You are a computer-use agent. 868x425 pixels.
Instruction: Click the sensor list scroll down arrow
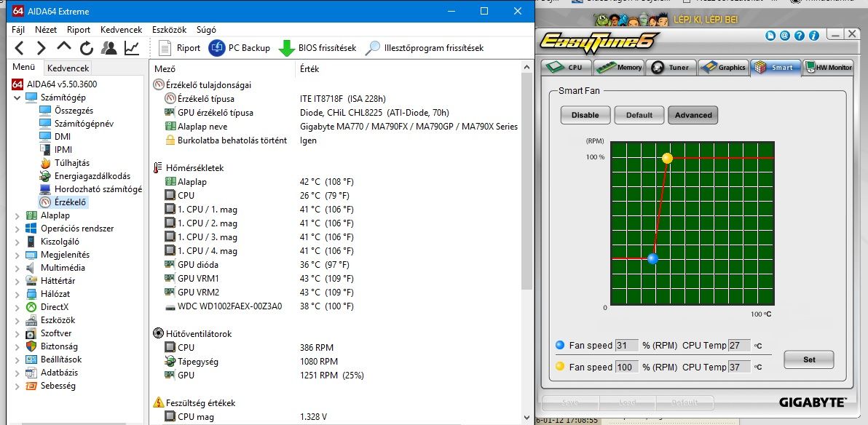tap(527, 417)
